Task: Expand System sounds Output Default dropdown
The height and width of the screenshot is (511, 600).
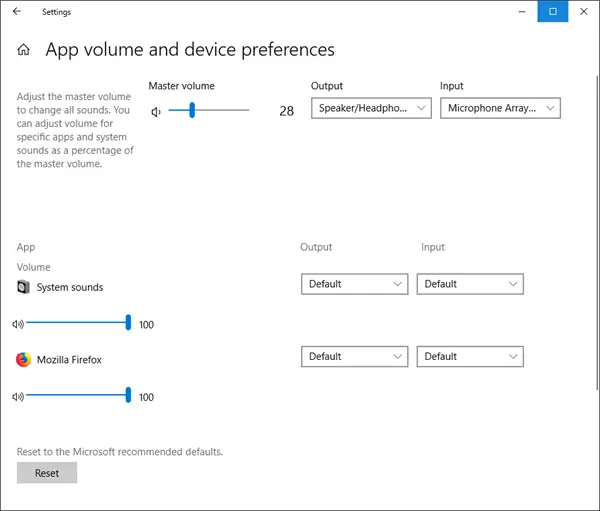Action: [x=354, y=284]
